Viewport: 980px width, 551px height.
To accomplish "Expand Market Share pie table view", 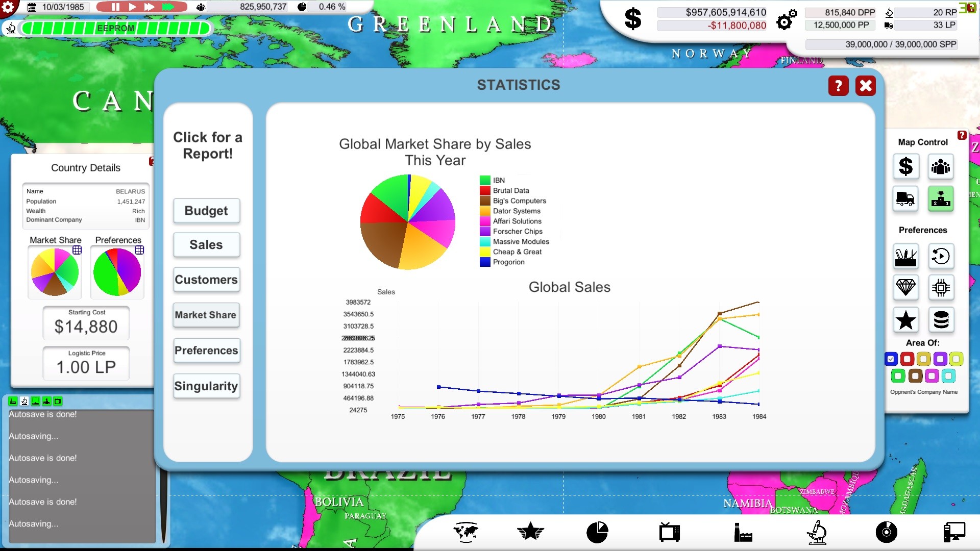I will point(77,250).
